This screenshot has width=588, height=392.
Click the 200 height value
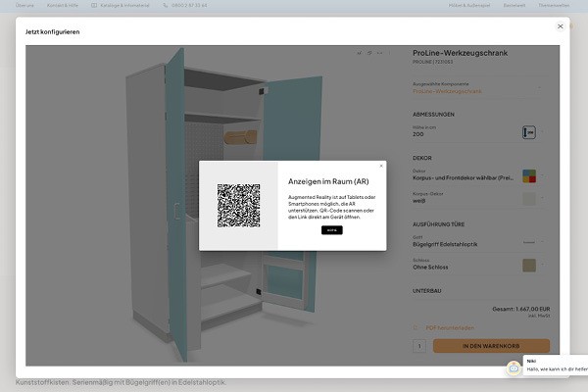[x=418, y=134]
